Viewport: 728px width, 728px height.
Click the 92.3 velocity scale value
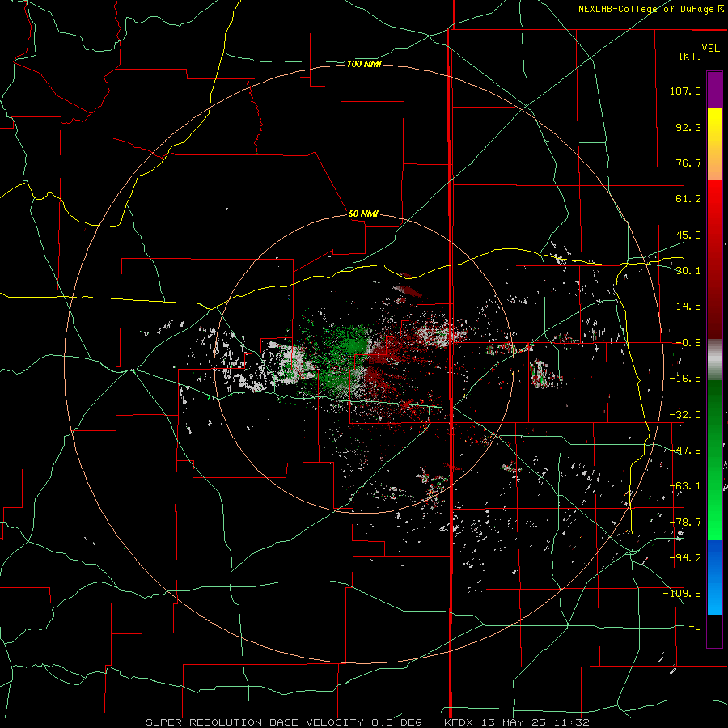click(x=688, y=127)
